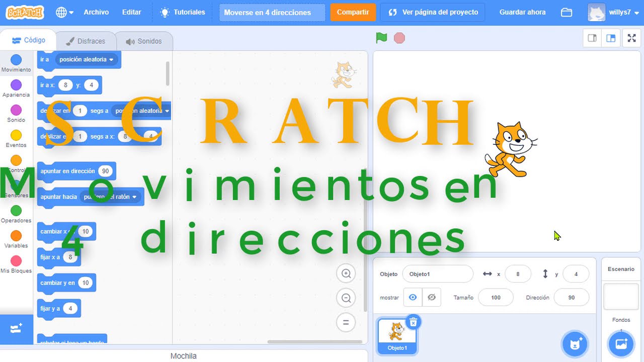
Task: Switch to the Sonidos tab
Action: click(x=144, y=41)
